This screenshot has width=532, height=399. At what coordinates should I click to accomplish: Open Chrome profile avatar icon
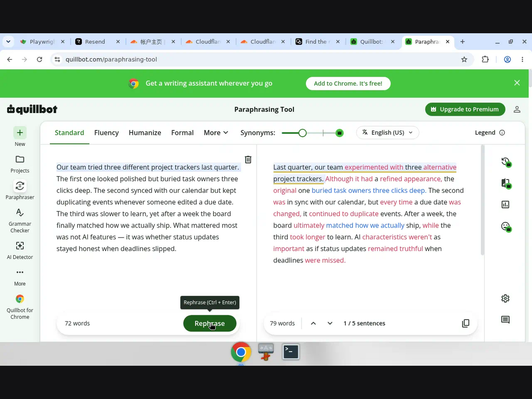coord(508,59)
